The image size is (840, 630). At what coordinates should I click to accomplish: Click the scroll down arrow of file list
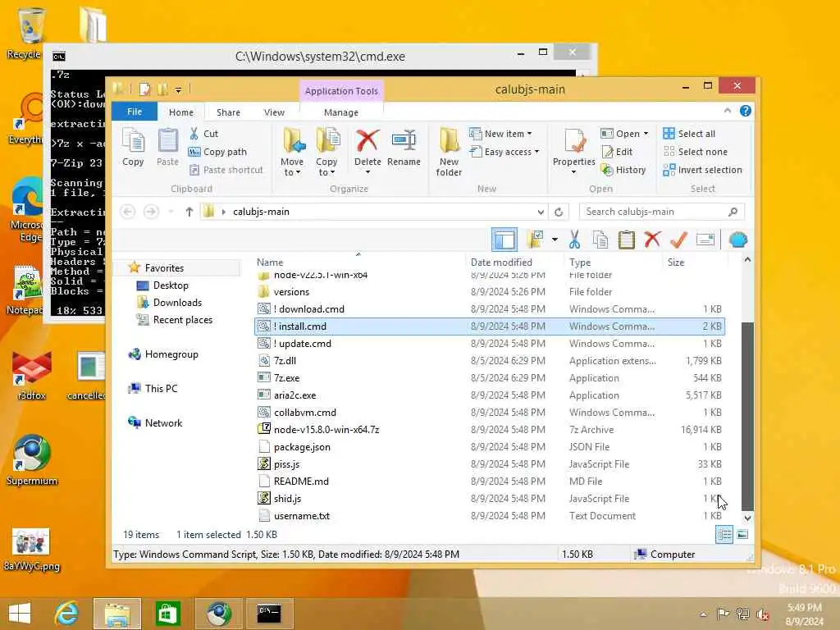(747, 518)
